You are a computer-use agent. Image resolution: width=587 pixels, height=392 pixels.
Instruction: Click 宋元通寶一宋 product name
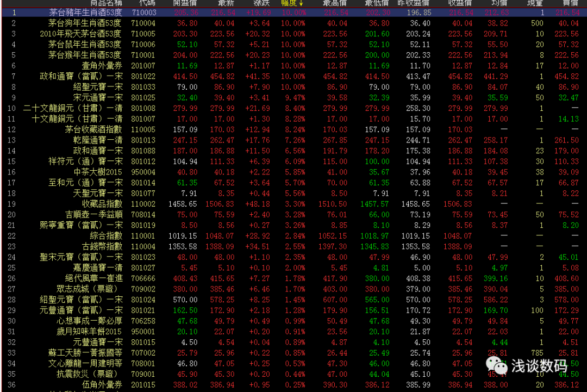98,98
